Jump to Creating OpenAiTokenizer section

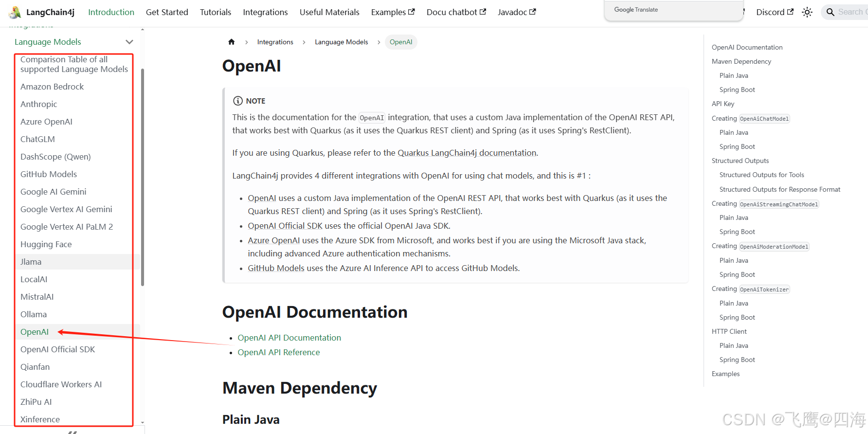(x=750, y=289)
